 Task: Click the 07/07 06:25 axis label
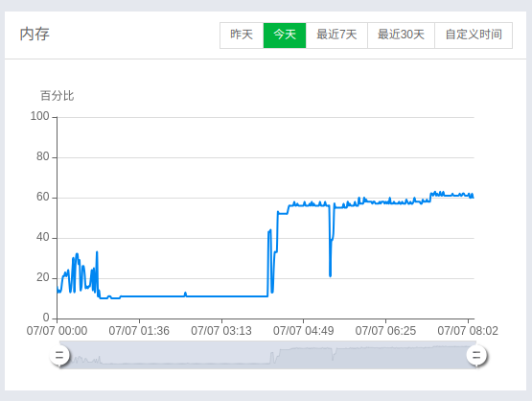[x=385, y=331]
